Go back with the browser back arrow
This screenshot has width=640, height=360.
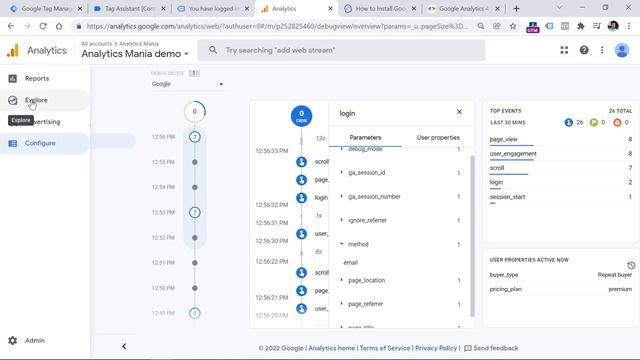pos(11,26)
